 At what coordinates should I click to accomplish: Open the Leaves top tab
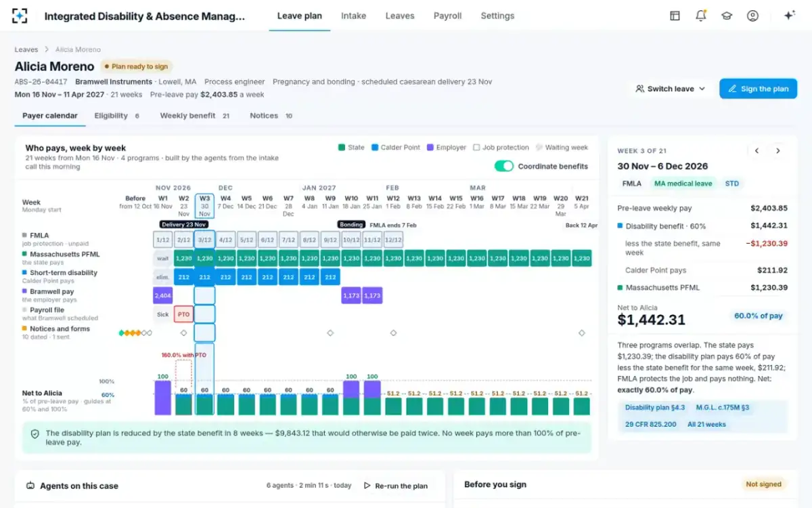400,16
